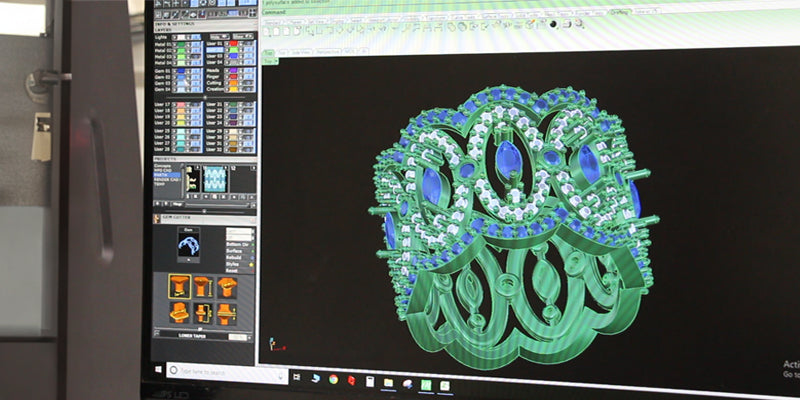The width and height of the screenshot is (800, 400).
Task: Switch to the Curve Tools toolbar tab
Action: click(x=463, y=17)
